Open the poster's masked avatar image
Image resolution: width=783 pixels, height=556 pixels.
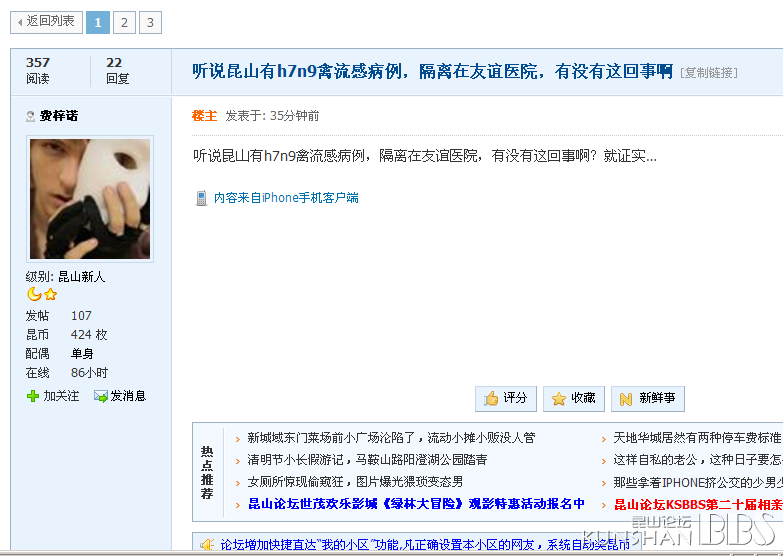click(90, 199)
